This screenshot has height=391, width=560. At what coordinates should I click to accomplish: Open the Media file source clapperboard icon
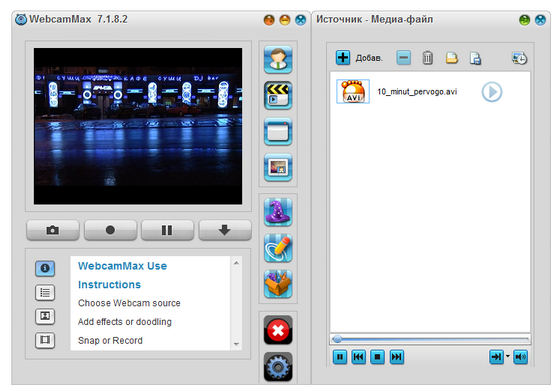(x=278, y=95)
